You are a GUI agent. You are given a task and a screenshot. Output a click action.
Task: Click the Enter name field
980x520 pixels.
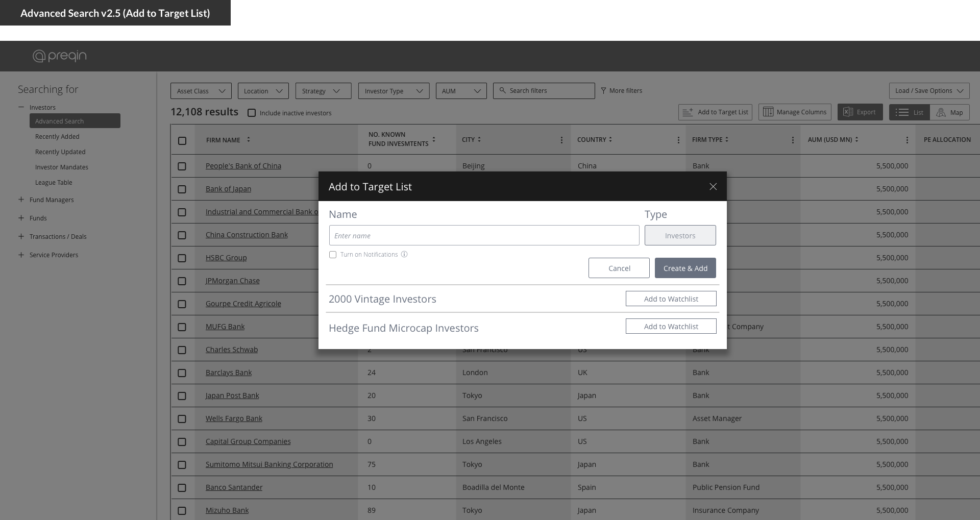(x=484, y=235)
